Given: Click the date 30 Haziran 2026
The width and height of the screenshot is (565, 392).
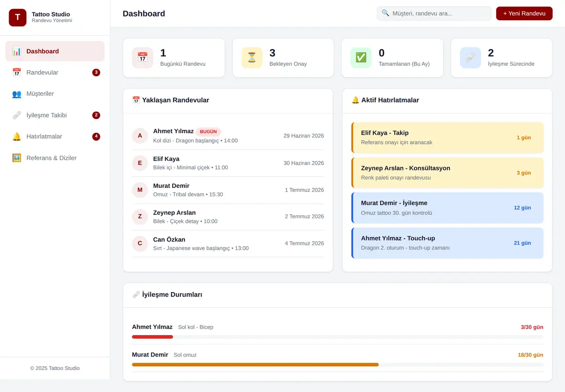Looking at the screenshot, I should [304, 163].
